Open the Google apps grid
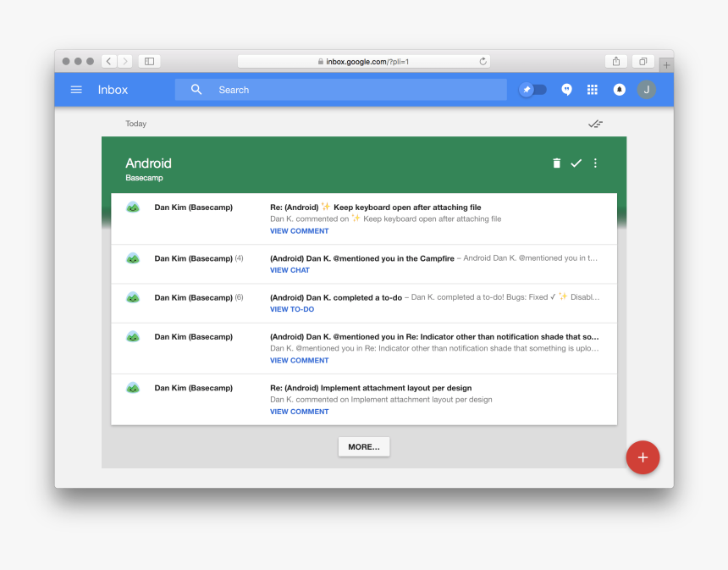The width and height of the screenshot is (728, 570). (592, 90)
